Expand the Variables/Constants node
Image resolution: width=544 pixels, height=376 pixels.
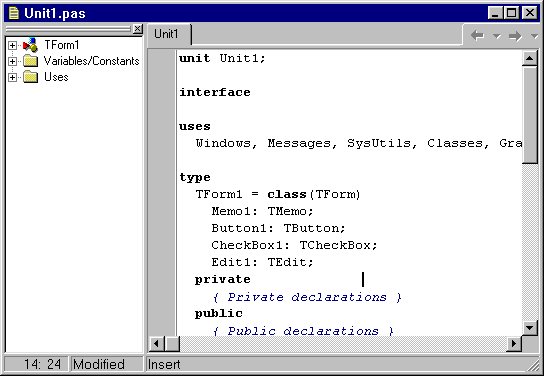point(12,61)
